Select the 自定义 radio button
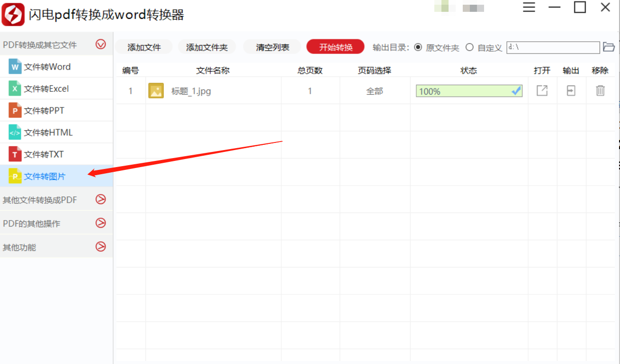Viewport: 620px width, 364px height. click(469, 47)
